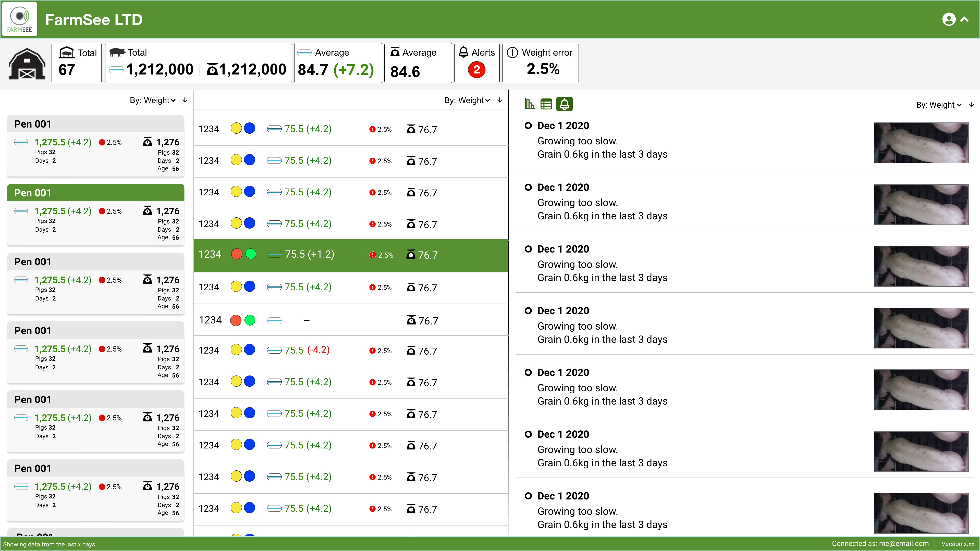Click the blue tag circle in first pig row
This screenshot has width=980, height=551.
[x=250, y=128]
